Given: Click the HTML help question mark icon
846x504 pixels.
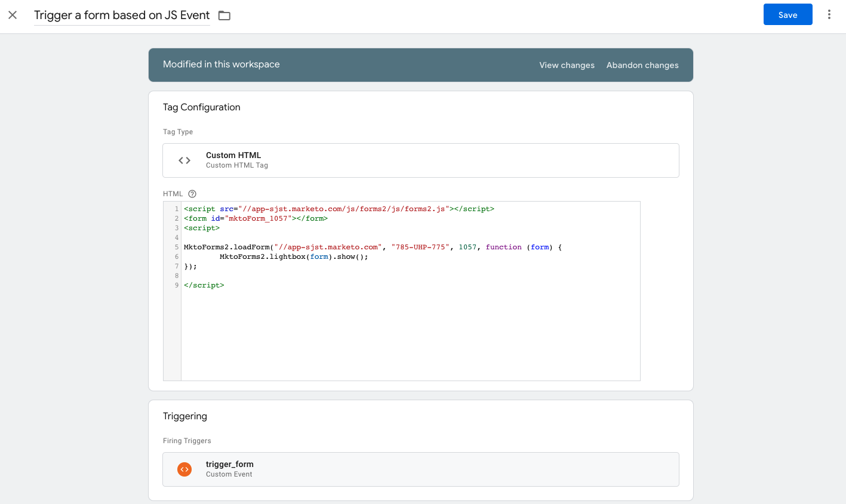Looking at the screenshot, I should (x=192, y=194).
